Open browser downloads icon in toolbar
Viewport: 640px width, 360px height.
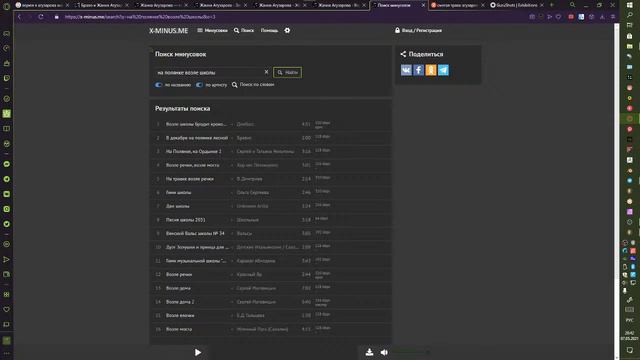coord(602,17)
